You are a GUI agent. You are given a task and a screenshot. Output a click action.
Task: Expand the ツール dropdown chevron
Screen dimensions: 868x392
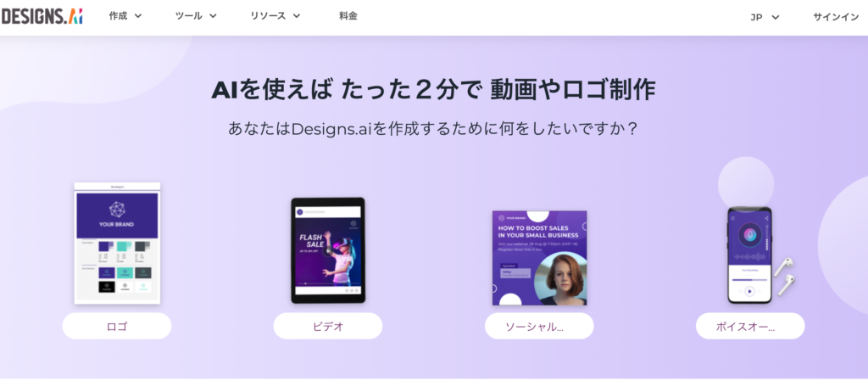point(213,16)
